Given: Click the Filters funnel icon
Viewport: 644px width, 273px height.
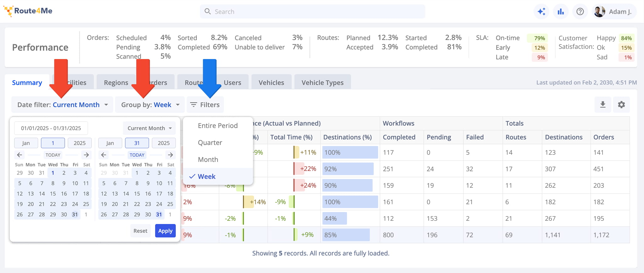Looking at the screenshot, I should 193,105.
